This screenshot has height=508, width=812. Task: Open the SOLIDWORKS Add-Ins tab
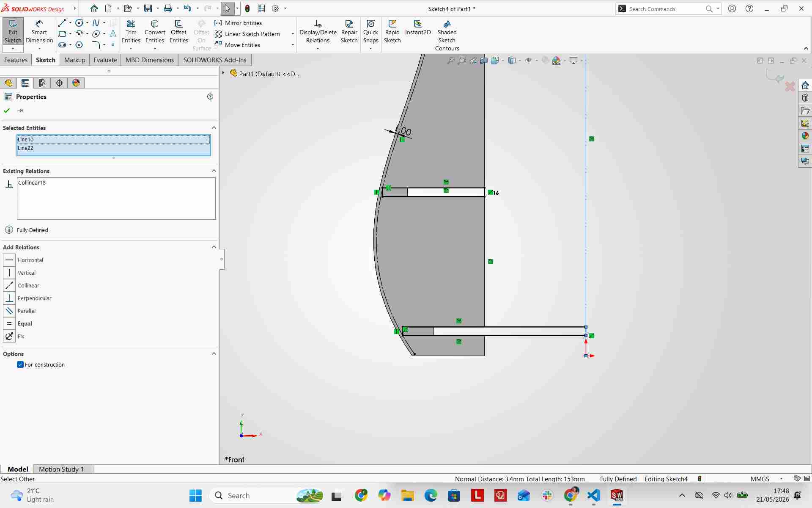point(215,60)
